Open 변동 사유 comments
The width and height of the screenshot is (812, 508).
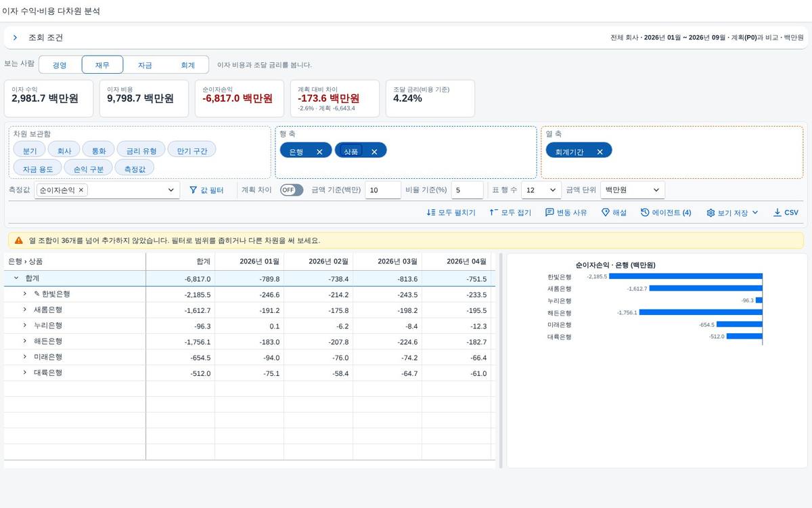(x=566, y=213)
